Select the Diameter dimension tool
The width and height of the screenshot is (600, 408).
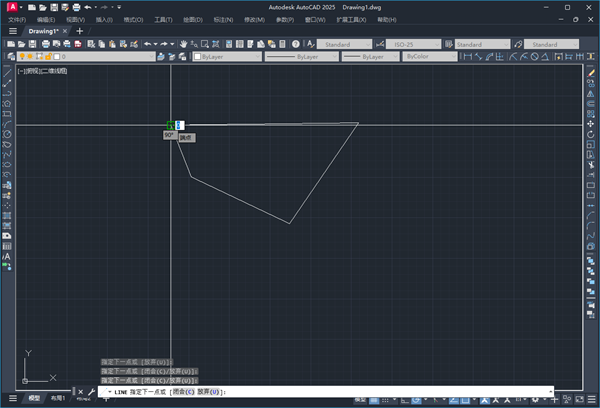(x=535, y=57)
